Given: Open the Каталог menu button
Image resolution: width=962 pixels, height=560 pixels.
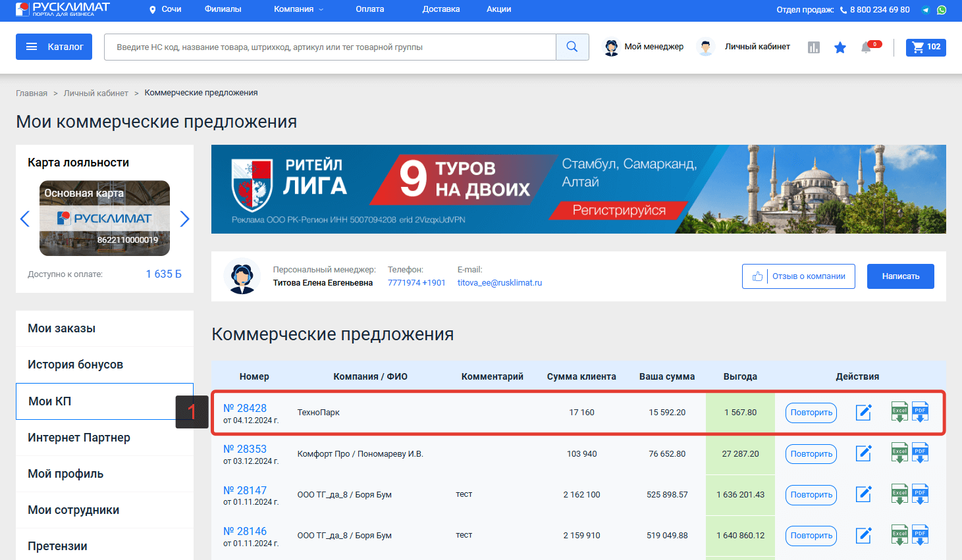Looking at the screenshot, I should click(54, 47).
